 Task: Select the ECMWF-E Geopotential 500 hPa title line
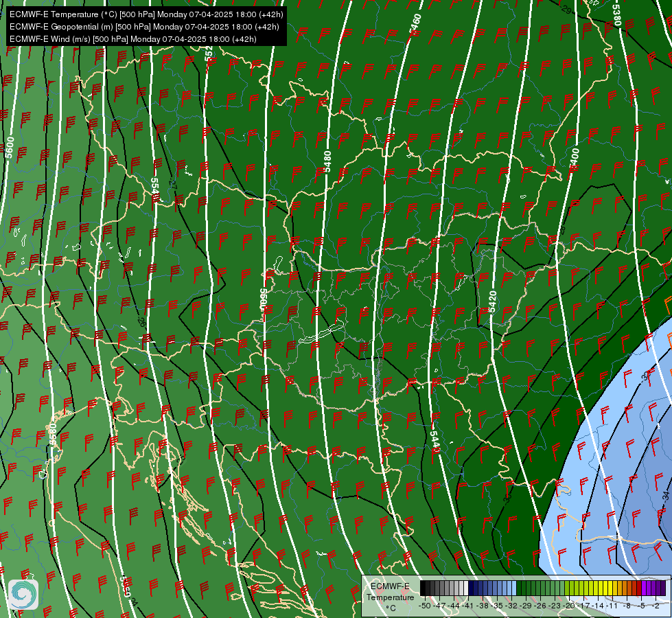coord(144,27)
